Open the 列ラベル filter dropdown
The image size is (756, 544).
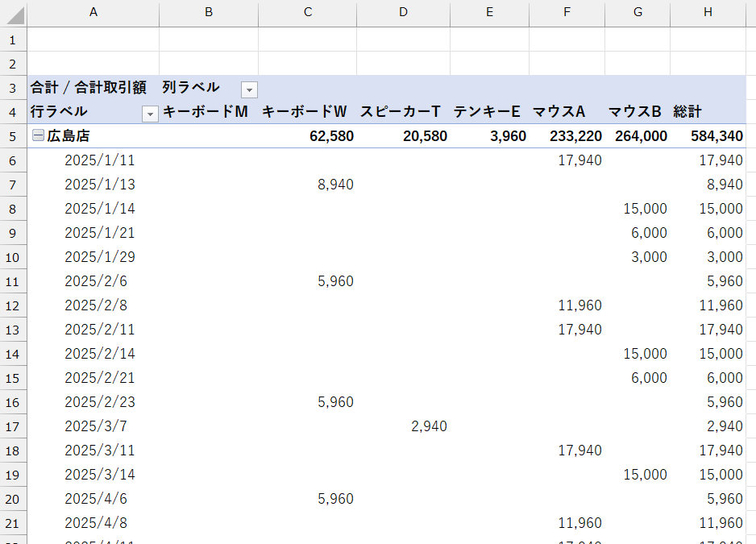[x=249, y=89]
